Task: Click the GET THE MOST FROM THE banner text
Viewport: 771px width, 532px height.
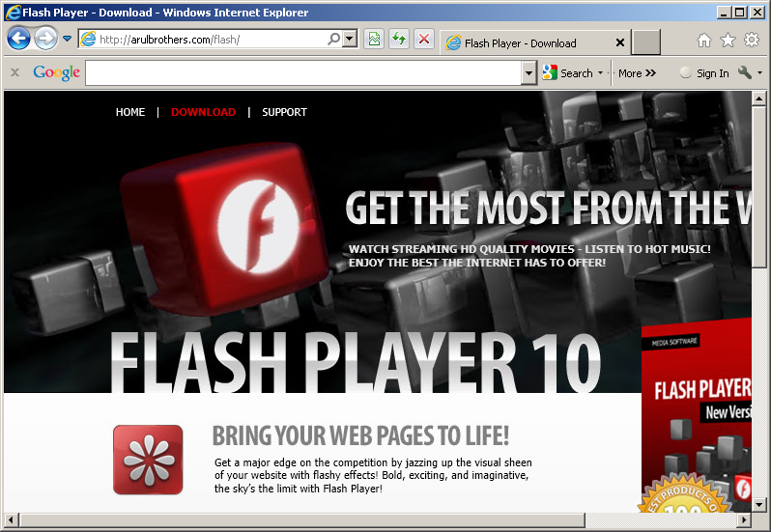Action: click(x=548, y=208)
